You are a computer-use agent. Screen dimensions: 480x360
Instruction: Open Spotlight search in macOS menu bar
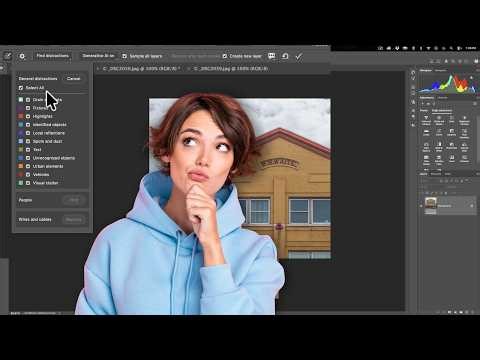[x=451, y=48]
